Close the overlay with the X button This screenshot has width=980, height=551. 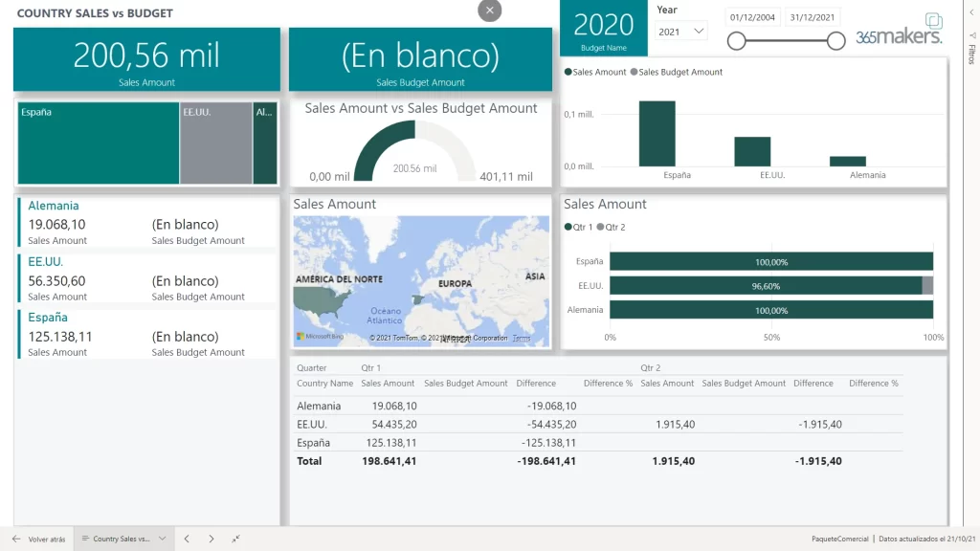(x=489, y=11)
